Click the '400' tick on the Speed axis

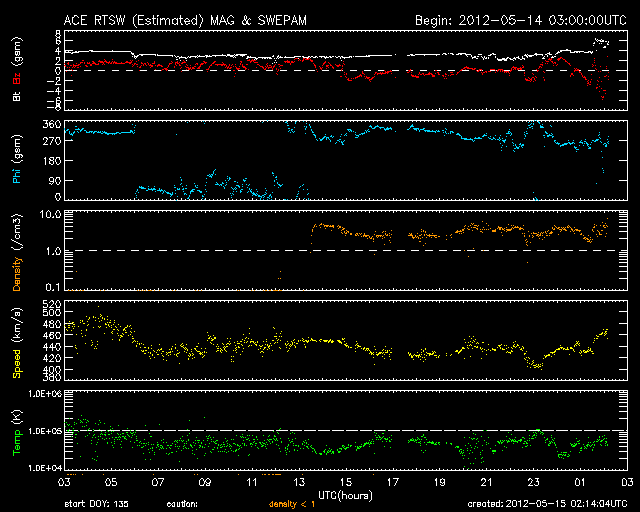[52, 370]
